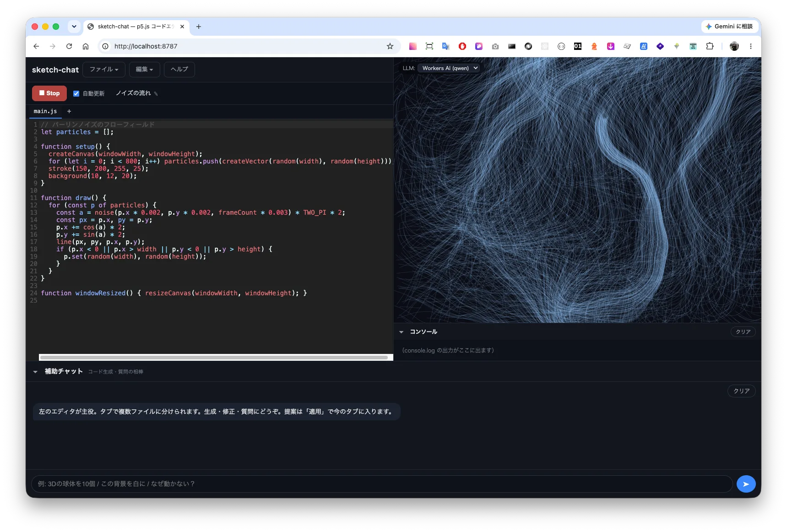The height and width of the screenshot is (532, 787).
Task: Click the flow field canvas preview
Action: coord(577,190)
